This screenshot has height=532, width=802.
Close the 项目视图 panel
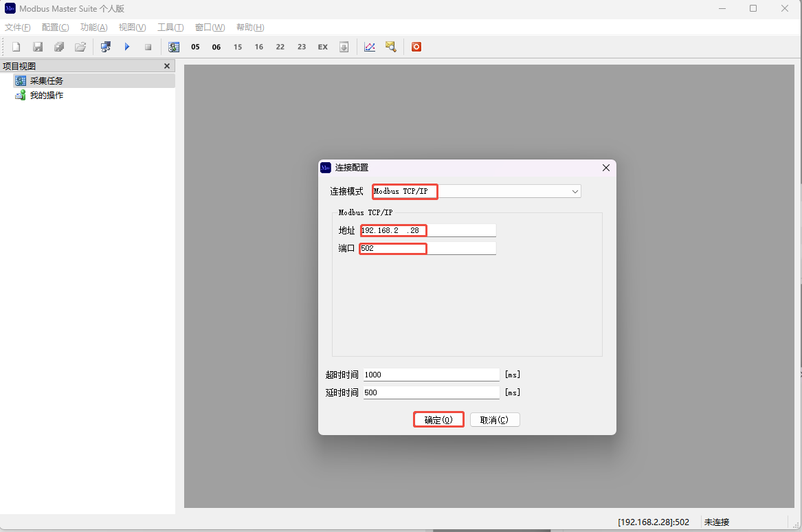point(166,66)
